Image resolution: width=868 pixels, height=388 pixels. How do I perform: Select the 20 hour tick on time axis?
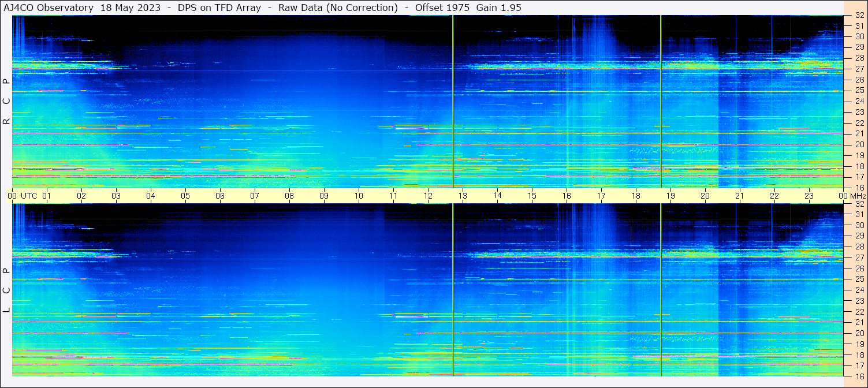(705, 196)
